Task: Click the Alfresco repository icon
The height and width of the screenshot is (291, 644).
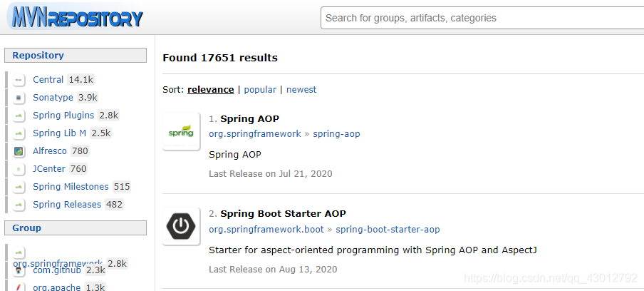Action: [x=19, y=151]
